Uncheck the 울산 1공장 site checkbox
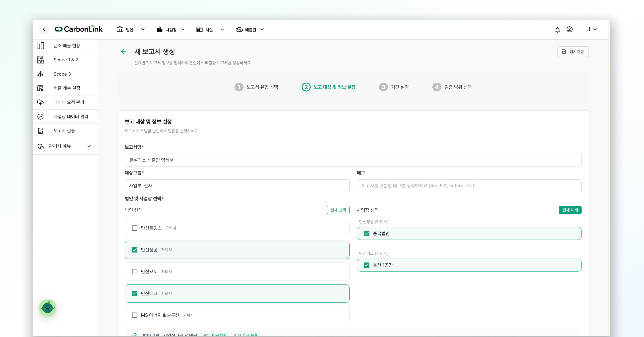The image size is (644, 337). pyautogui.click(x=366, y=265)
